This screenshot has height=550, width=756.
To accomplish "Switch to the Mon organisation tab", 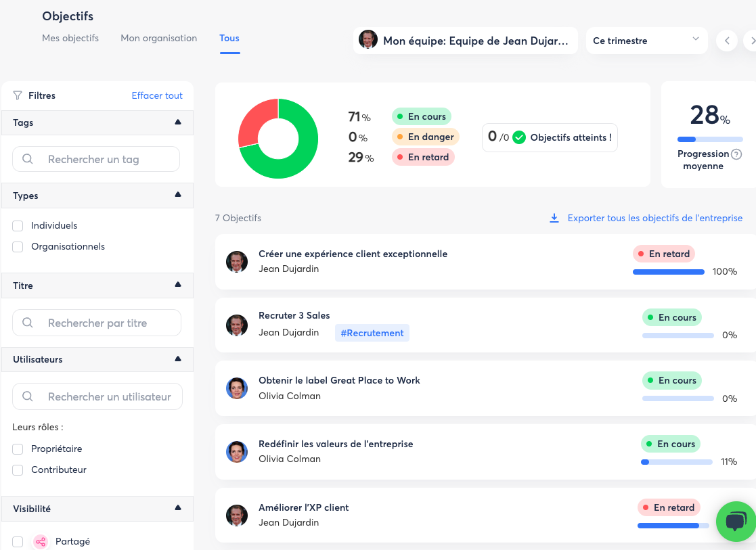I will pos(158,38).
